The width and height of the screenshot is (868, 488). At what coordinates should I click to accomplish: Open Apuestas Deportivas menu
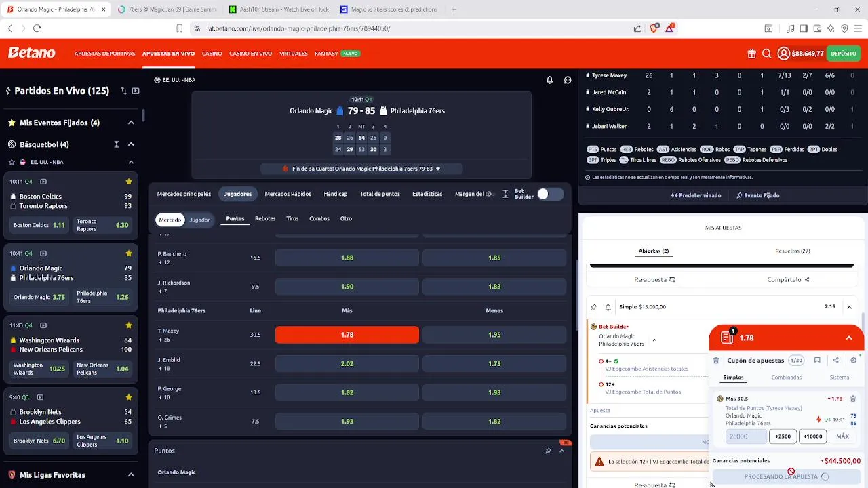(104, 54)
